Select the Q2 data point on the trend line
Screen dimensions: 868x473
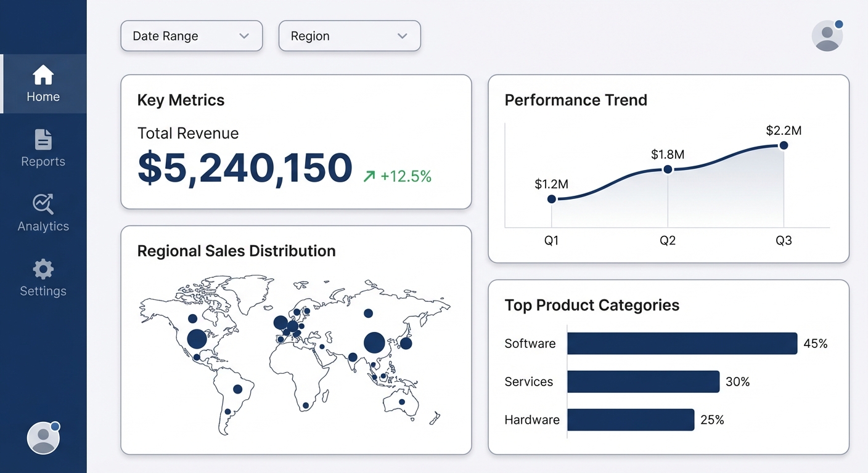[668, 169]
